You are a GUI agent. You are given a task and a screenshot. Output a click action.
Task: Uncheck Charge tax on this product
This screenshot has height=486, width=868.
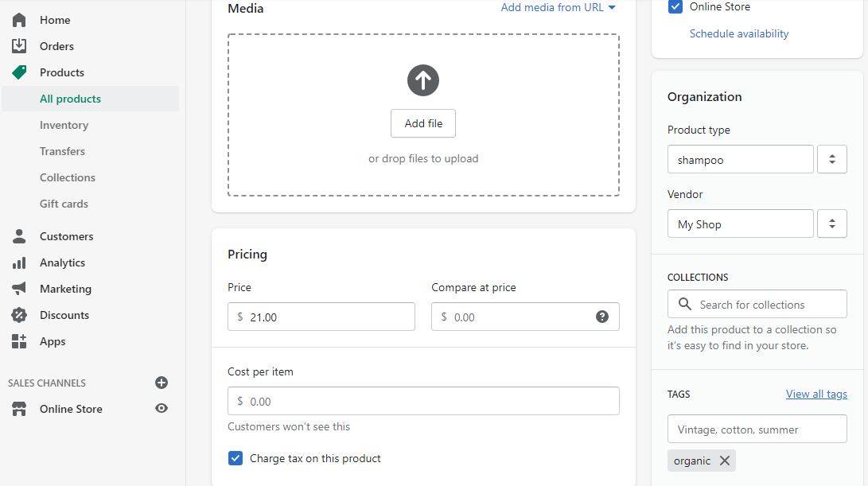coord(235,458)
